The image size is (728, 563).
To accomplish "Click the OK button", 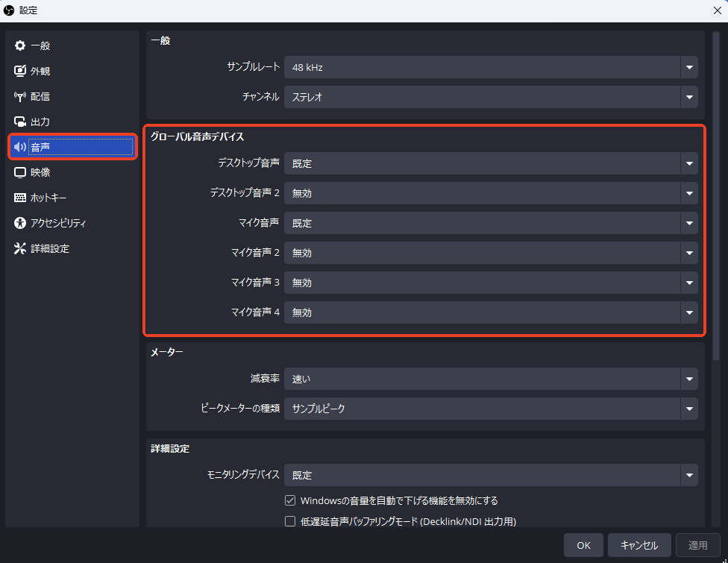I will coord(583,545).
